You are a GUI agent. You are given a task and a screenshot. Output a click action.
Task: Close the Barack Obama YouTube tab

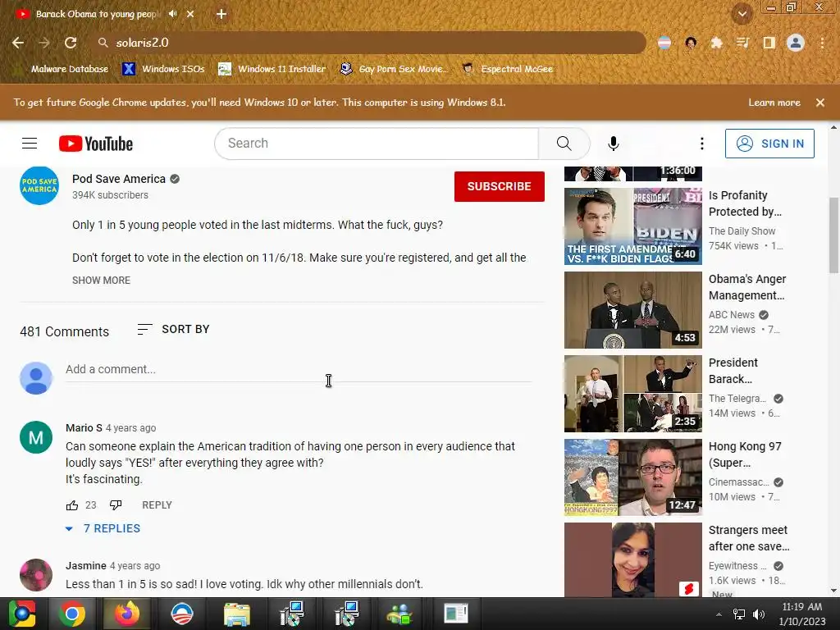[190, 14]
